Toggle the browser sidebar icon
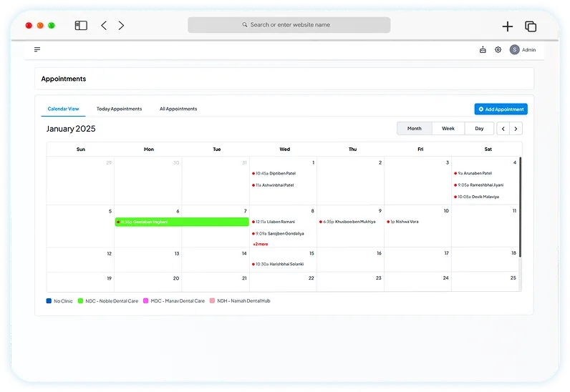Image resolution: width=570 pixels, height=392 pixels. point(81,26)
